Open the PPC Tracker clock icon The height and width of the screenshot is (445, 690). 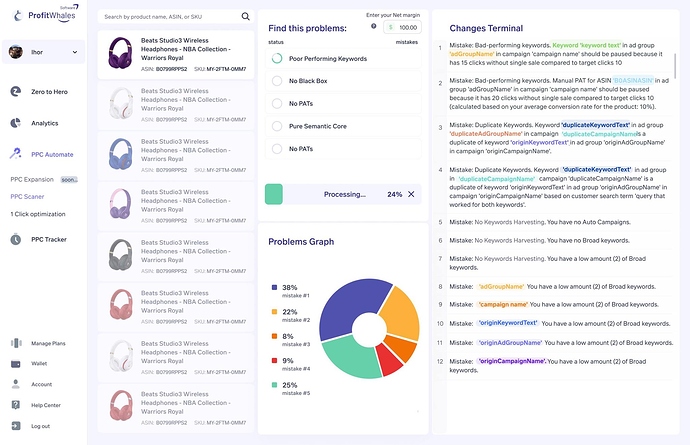click(16, 239)
